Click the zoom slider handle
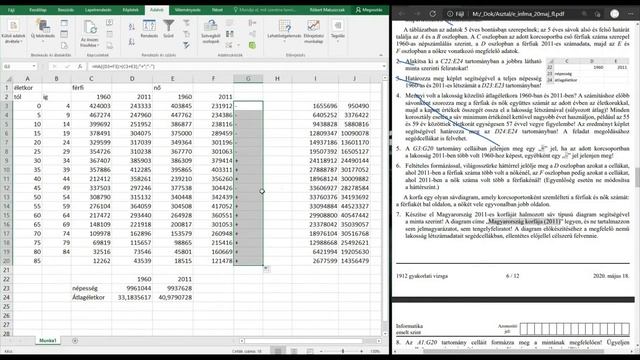This screenshot has height=360, width=640. click(x=343, y=351)
